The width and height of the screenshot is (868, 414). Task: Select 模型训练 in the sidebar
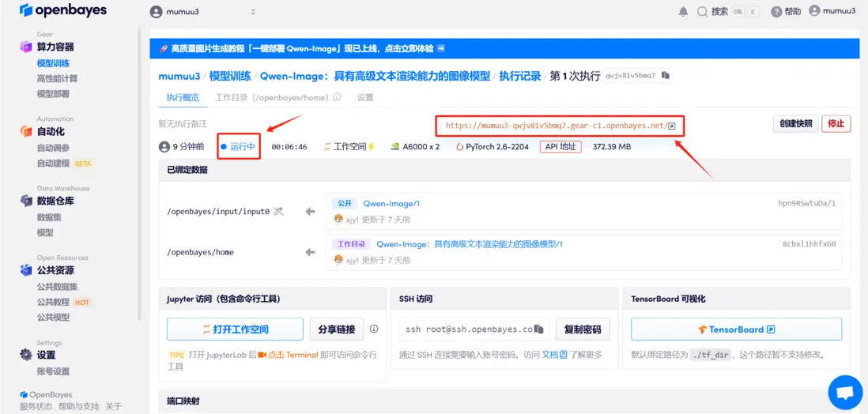pyautogui.click(x=53, y=63)
